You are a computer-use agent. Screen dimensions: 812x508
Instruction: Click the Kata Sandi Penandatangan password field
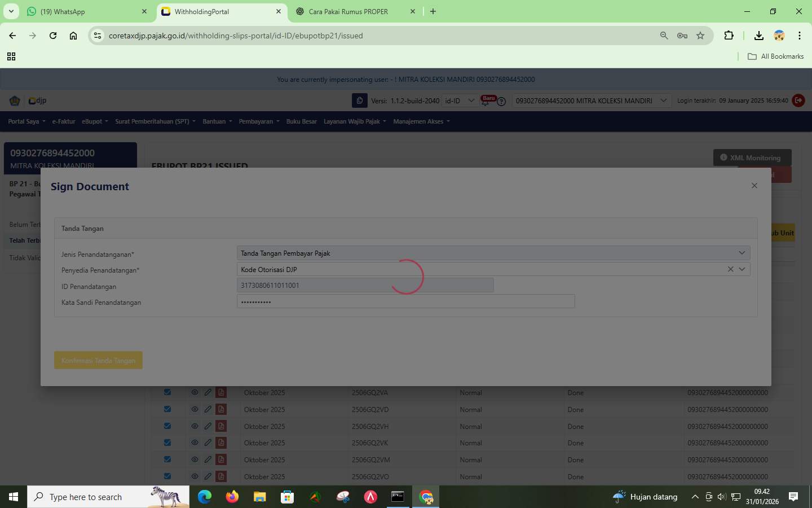click(x=405, y=301)
